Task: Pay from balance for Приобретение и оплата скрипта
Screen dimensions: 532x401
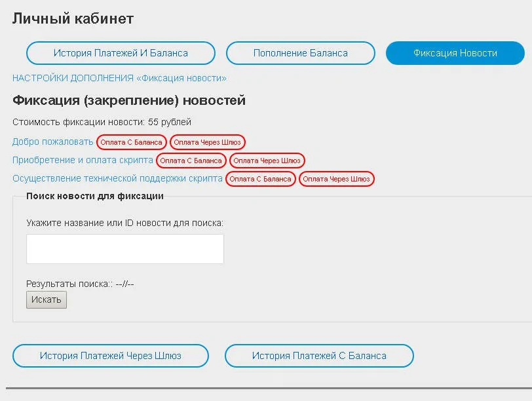Action: click(191, 161)
